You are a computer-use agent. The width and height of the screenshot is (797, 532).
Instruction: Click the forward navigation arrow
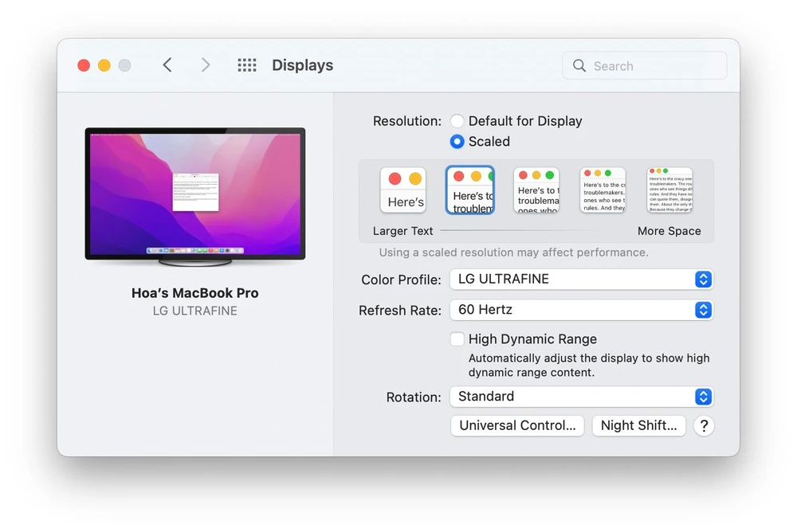coord(206,65)
